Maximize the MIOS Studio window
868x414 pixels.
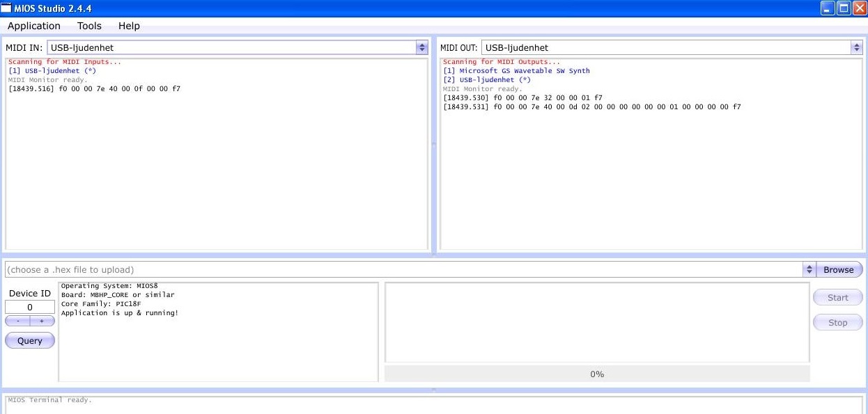[843, 8]
